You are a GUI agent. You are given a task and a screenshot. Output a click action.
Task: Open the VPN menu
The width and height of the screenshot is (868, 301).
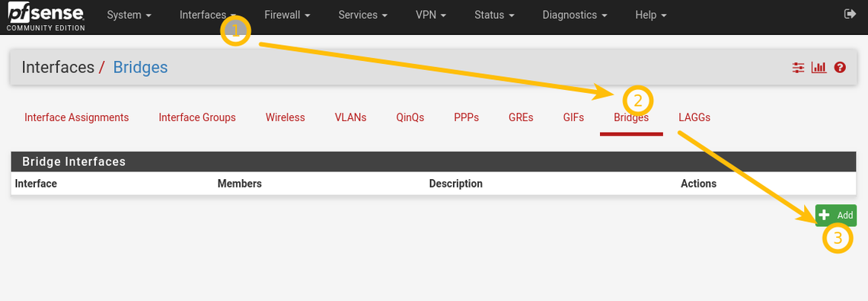[x=431, y=15]
